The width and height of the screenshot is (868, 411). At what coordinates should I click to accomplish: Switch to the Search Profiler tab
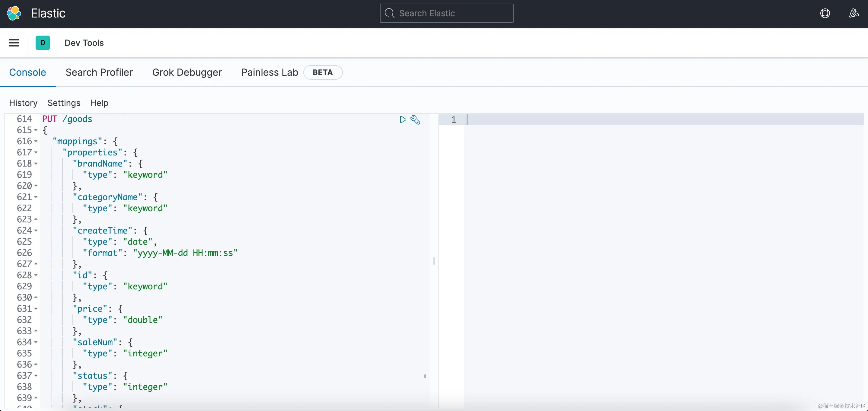tap(99, 72)
